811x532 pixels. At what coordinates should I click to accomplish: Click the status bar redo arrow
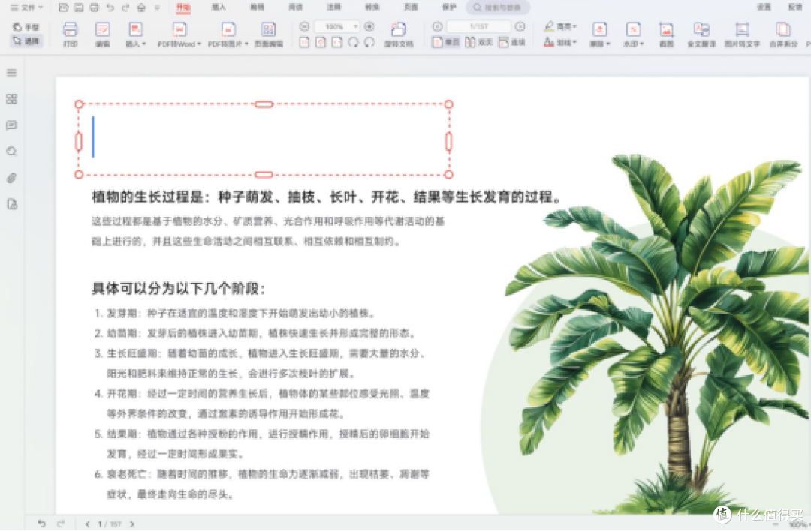point(61,524)
